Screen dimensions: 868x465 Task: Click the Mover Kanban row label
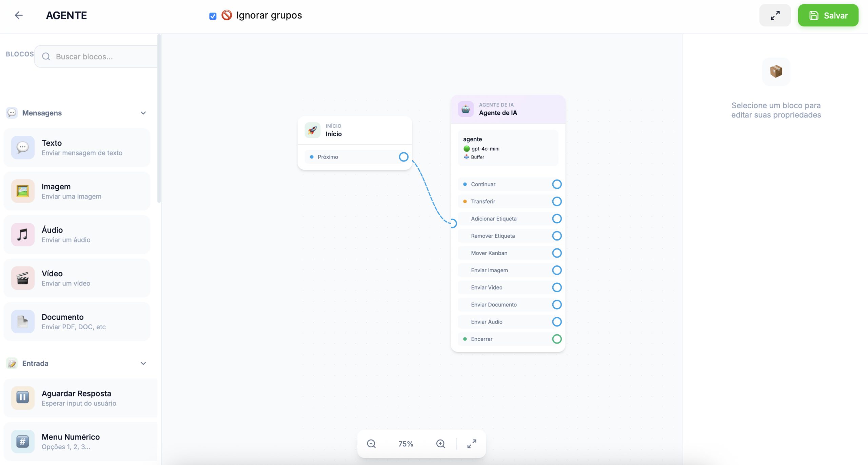click(489, 253)
